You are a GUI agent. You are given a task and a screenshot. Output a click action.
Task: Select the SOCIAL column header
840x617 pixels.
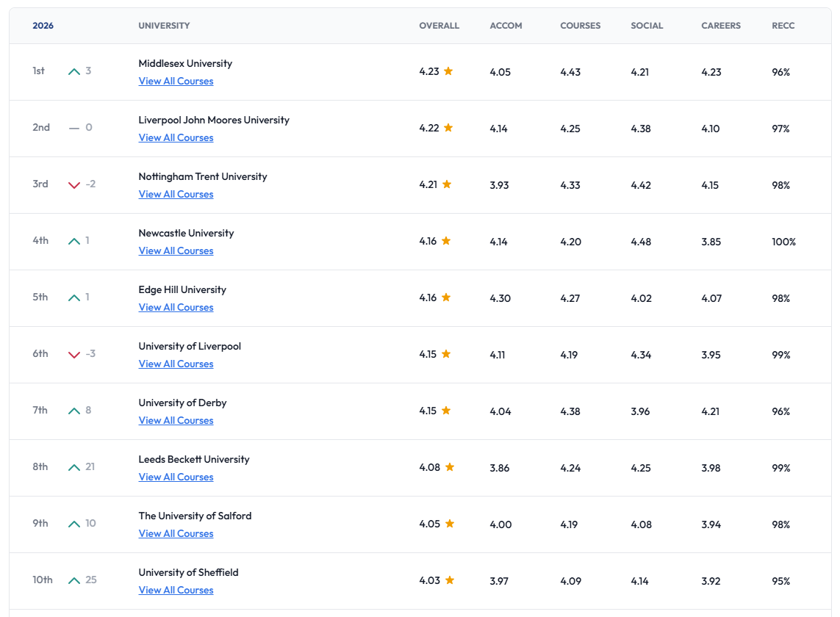click(x=646, y=26)
